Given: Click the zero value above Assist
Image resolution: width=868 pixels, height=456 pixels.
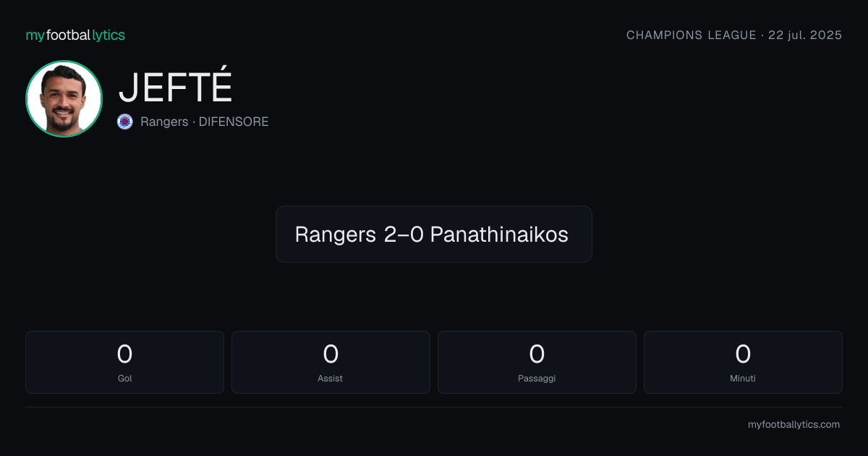Looking at the screenshot, I should point(331,354).
